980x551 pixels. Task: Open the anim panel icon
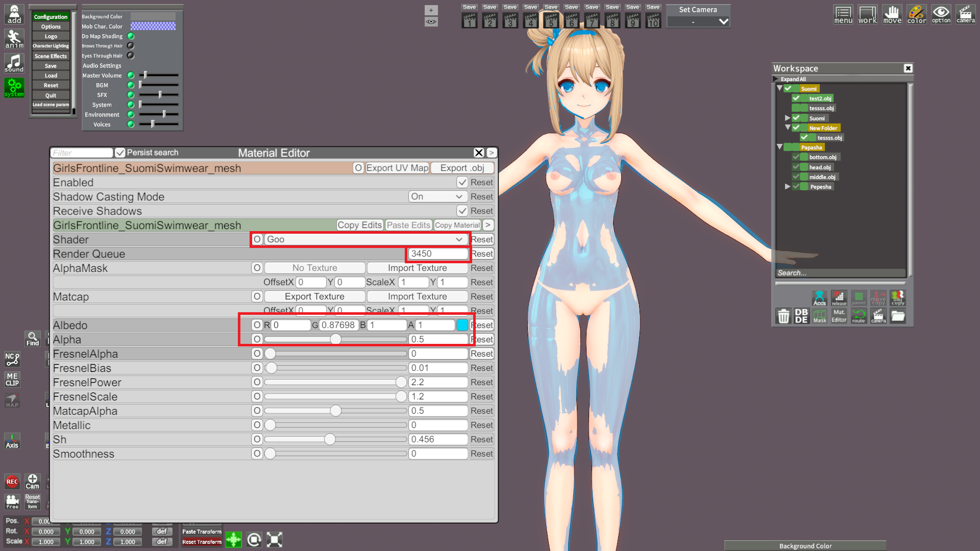14,38
